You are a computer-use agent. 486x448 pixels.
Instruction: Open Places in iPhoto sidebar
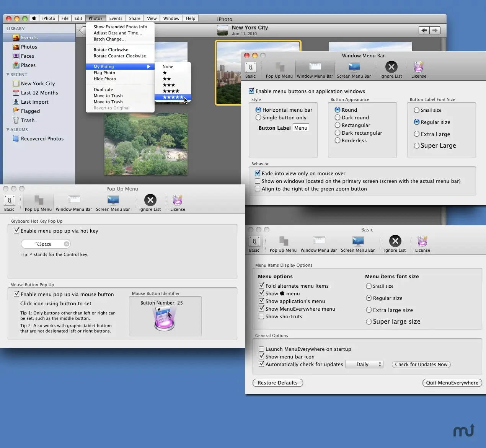point(39,65)
